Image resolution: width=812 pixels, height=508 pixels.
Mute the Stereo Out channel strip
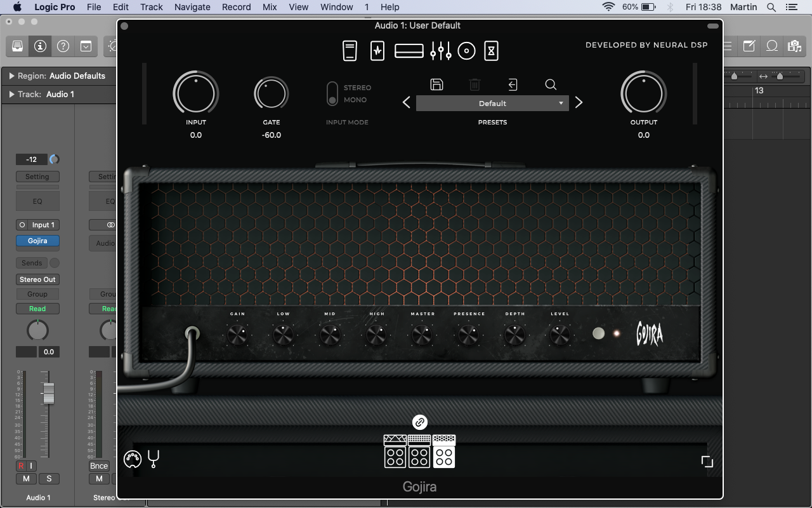[99, 479]
